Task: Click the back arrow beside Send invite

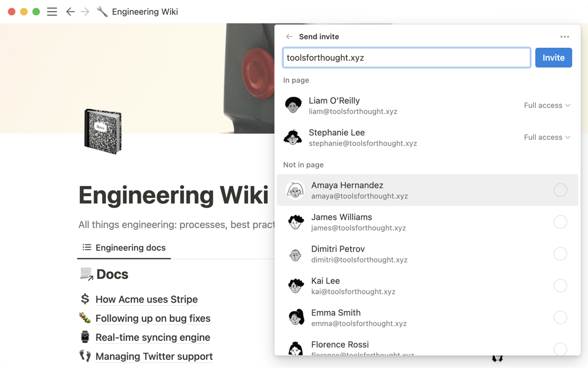Action: point(289,36)
